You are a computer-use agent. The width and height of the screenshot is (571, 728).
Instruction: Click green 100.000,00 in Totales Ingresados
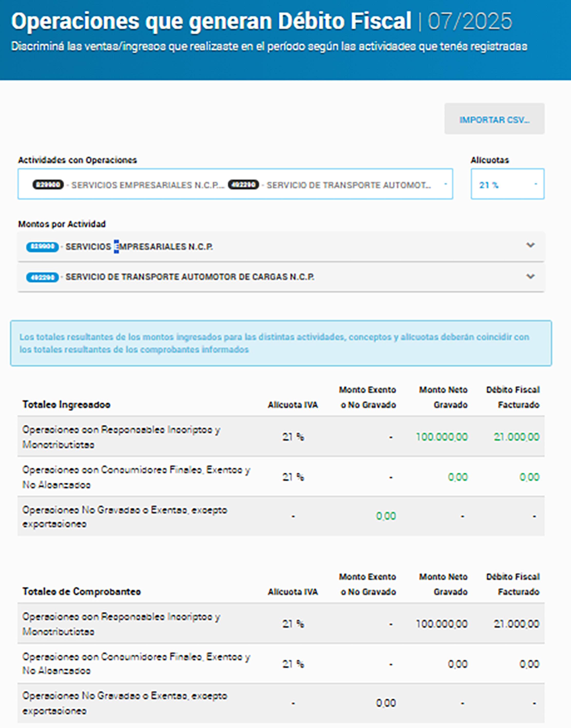442,437
